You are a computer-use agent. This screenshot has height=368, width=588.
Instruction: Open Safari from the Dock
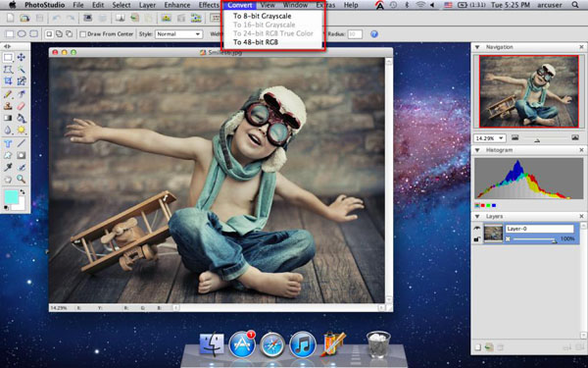272,344
